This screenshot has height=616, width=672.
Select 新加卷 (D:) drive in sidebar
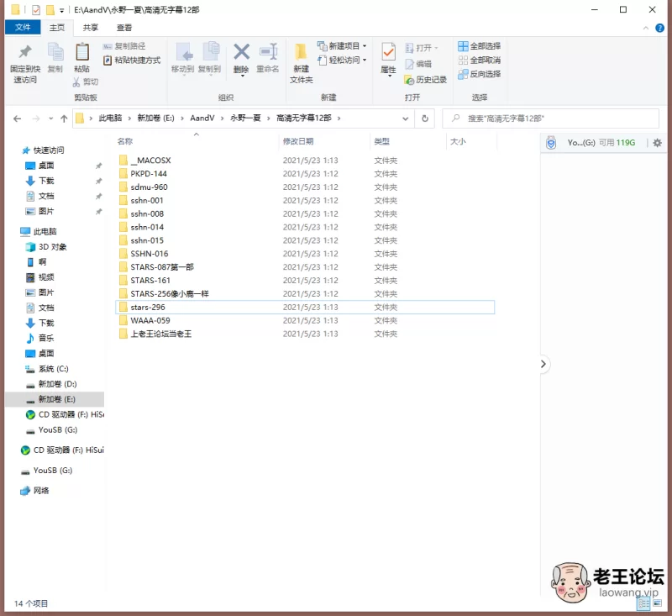click(x=51, y=384)
